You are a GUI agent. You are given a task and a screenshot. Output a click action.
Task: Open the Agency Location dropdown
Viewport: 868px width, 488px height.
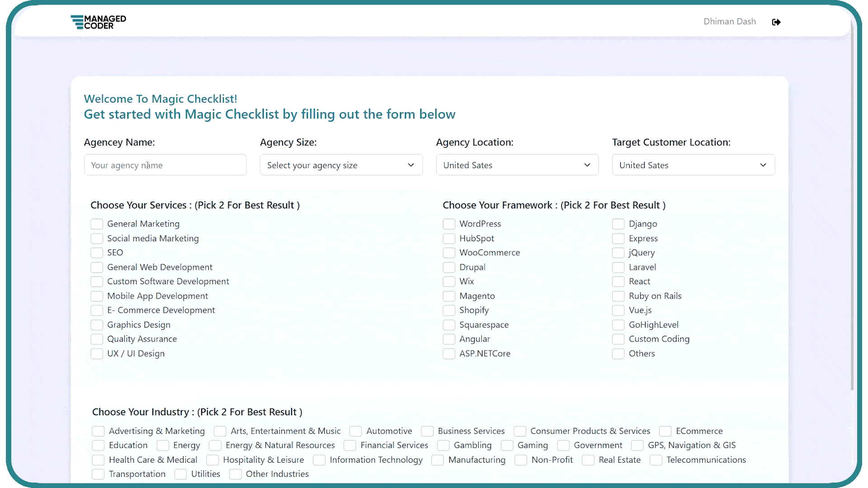(517, 165)
